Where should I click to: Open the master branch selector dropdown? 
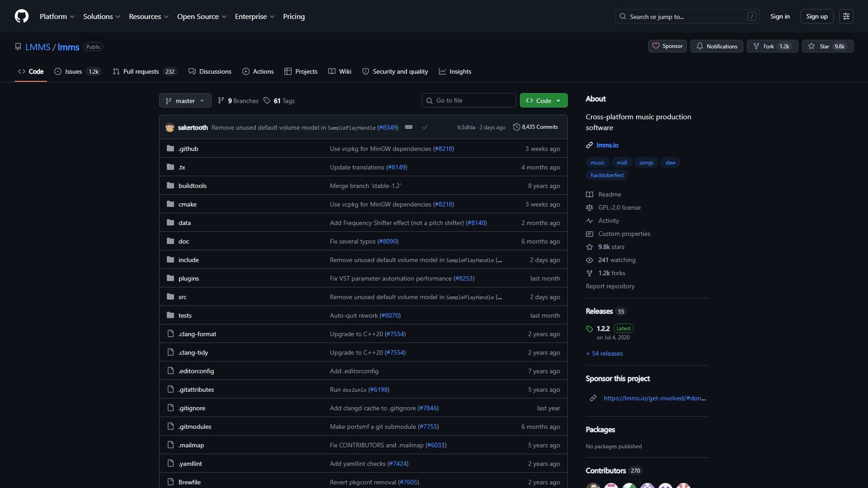185,100
